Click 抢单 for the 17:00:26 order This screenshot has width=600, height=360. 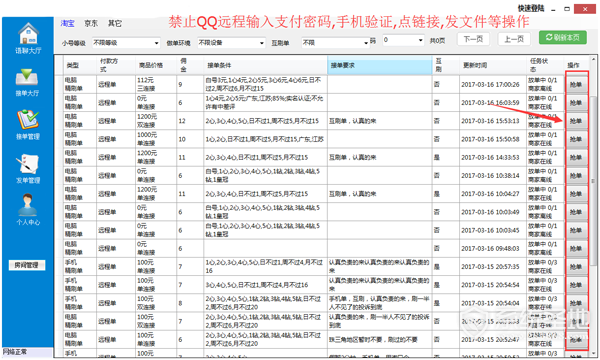576,85
